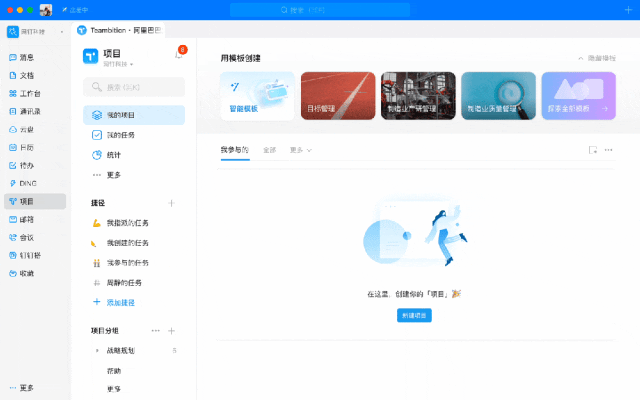Click the plus icon next to 项目分组
Screen dimensions: 640x400
coord(171,330)
